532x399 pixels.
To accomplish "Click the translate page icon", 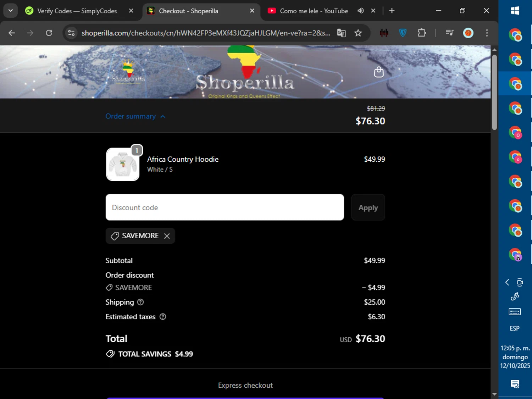I will [341, 33].
